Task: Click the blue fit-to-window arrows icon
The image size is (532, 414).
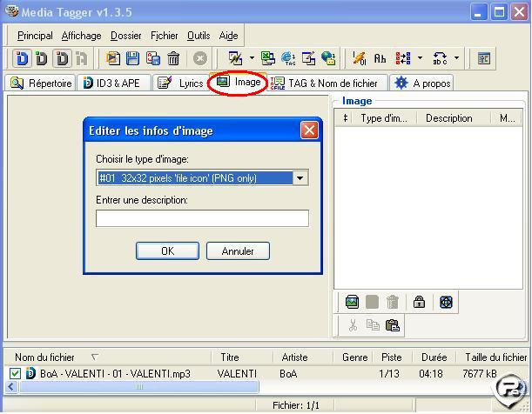Action: click(x=446, y=302)
